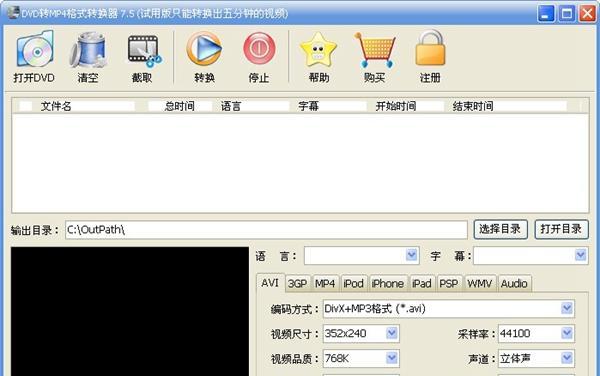Viewport: 600px width, 376px height.
Task: Switch to the iPhone tab
Action: (388, 284)
